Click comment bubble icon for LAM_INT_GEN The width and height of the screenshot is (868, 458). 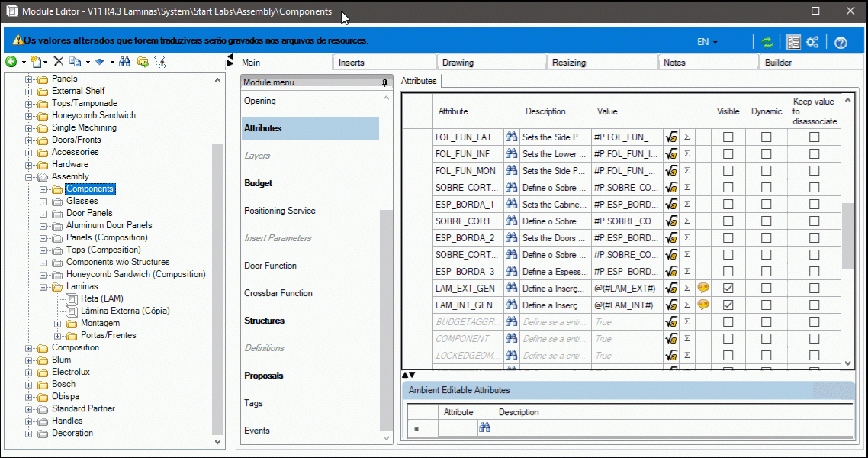703,305
